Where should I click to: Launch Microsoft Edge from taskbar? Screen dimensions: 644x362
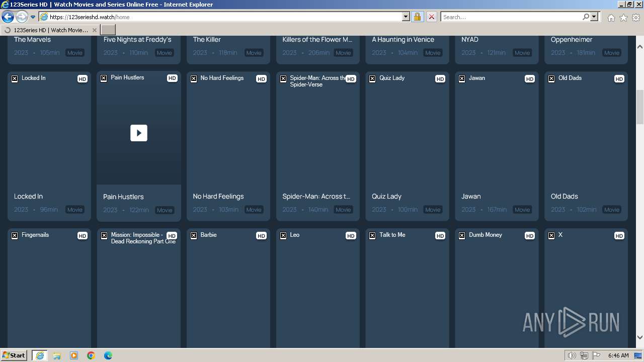pyautogui.click(x=108, y=355)
